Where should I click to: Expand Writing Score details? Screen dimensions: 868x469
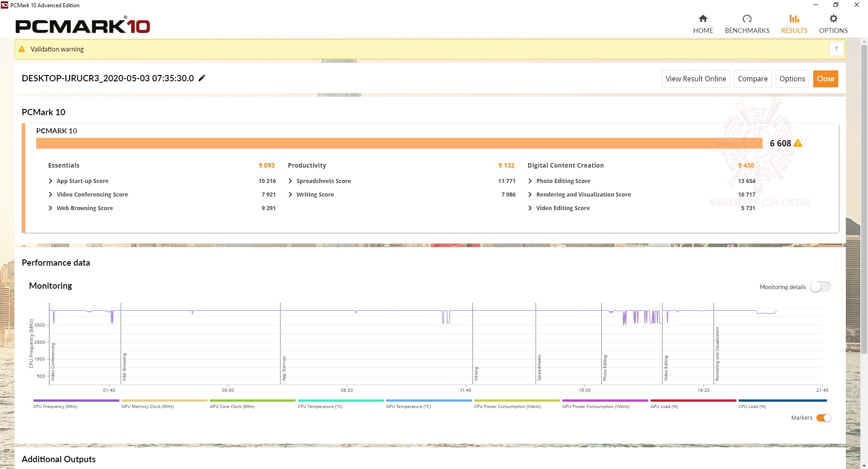coord(290,194)
